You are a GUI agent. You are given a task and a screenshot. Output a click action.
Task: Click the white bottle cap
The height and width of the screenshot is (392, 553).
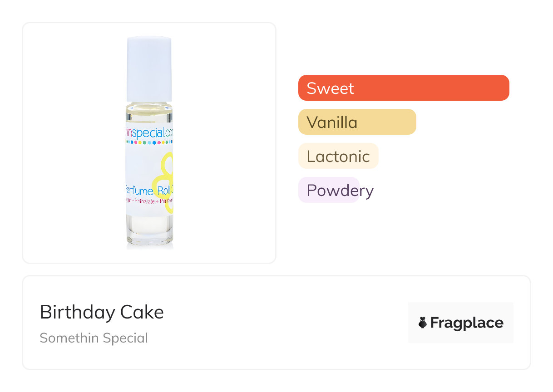(149, 68)
